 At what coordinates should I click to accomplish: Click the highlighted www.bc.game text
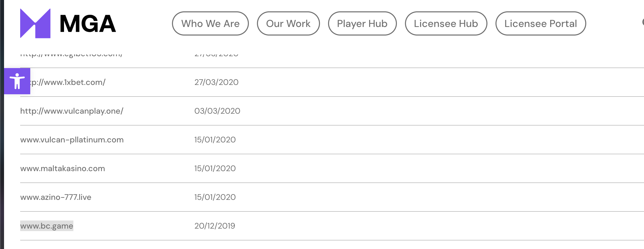47,226
